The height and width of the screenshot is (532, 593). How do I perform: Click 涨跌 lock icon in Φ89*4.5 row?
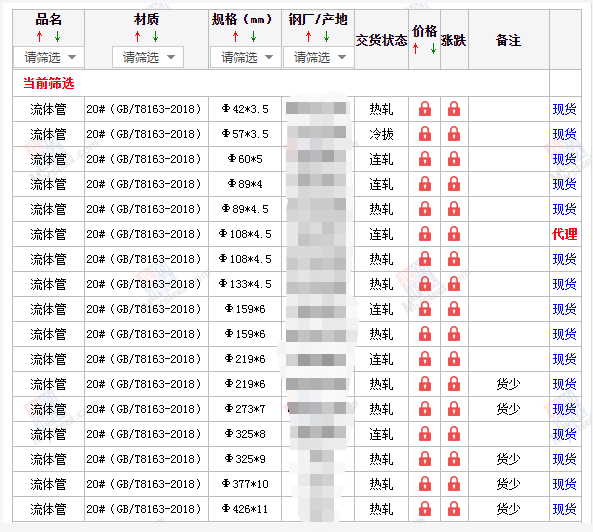454,209
